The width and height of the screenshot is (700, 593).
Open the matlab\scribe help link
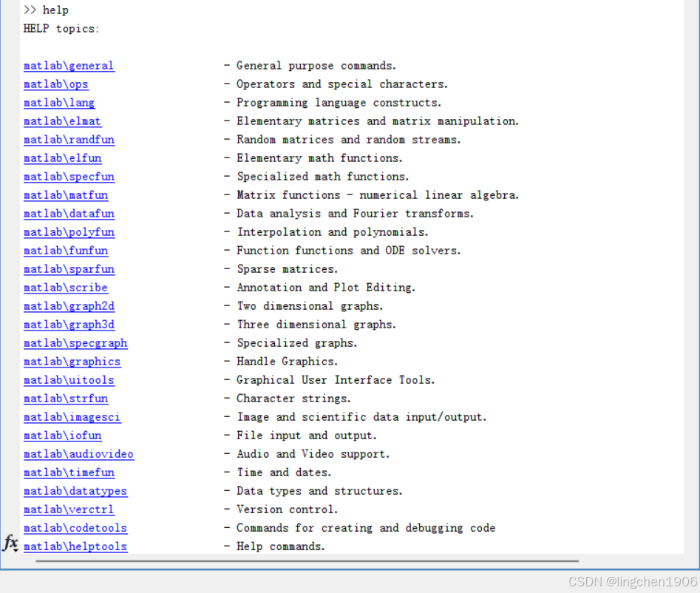pos(66,288)
